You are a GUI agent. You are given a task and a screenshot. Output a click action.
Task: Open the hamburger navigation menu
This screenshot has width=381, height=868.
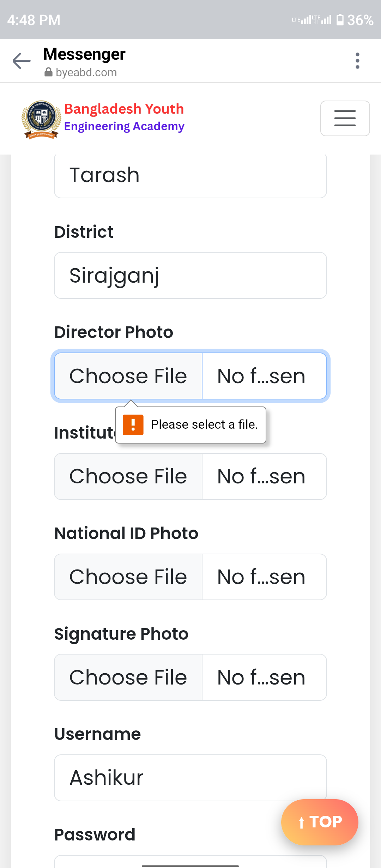(345, 118)
